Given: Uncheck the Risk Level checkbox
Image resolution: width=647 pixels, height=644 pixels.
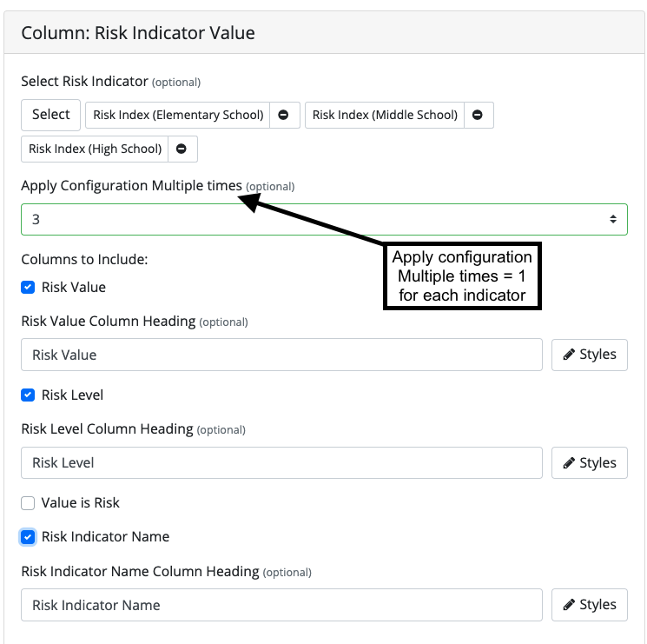Looking at the screenshot, I should coord(28,395).
